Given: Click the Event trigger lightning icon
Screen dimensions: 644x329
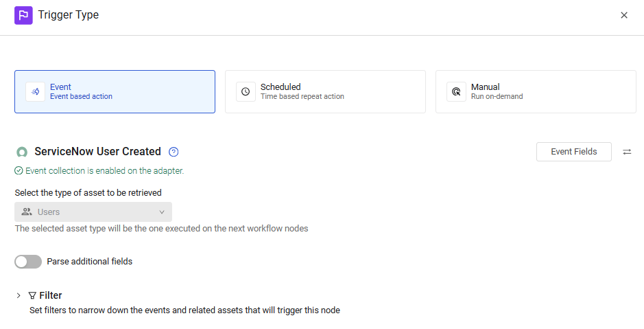Looking at the screenshot, I should 36,91.
